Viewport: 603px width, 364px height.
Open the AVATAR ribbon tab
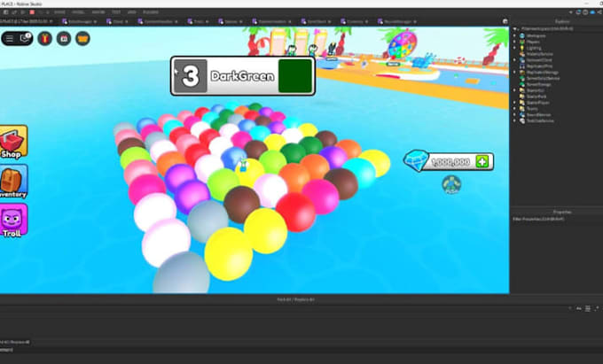[x=98, y=12]
